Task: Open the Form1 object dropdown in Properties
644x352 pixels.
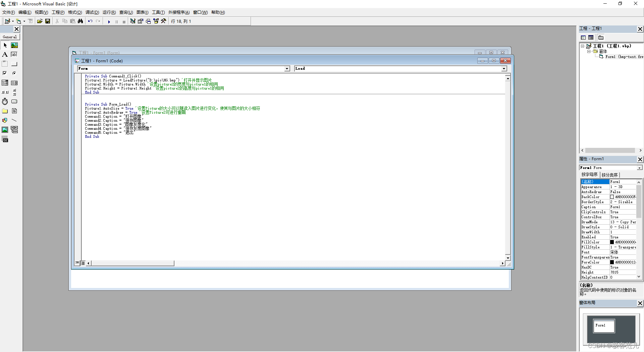Action: pos(639,168)
